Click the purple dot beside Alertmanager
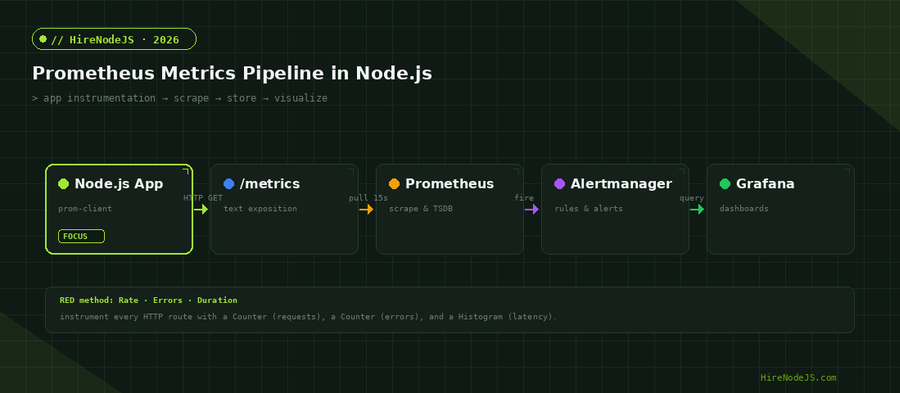900x393 pixels. [560, 184]
